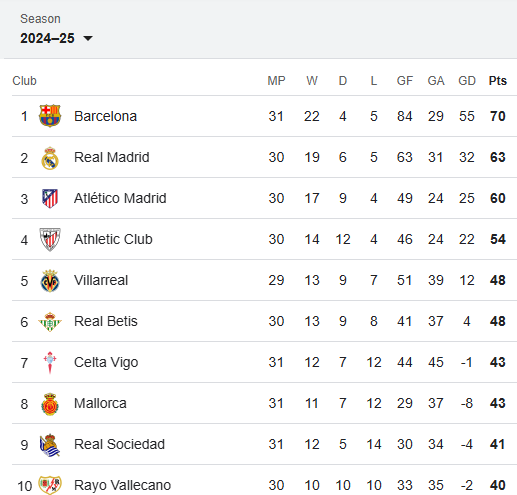Click the Celta Vigo crest icon
Image resolution: width=517 pixels, height=495 pixels.
click(x=50, y=362)
